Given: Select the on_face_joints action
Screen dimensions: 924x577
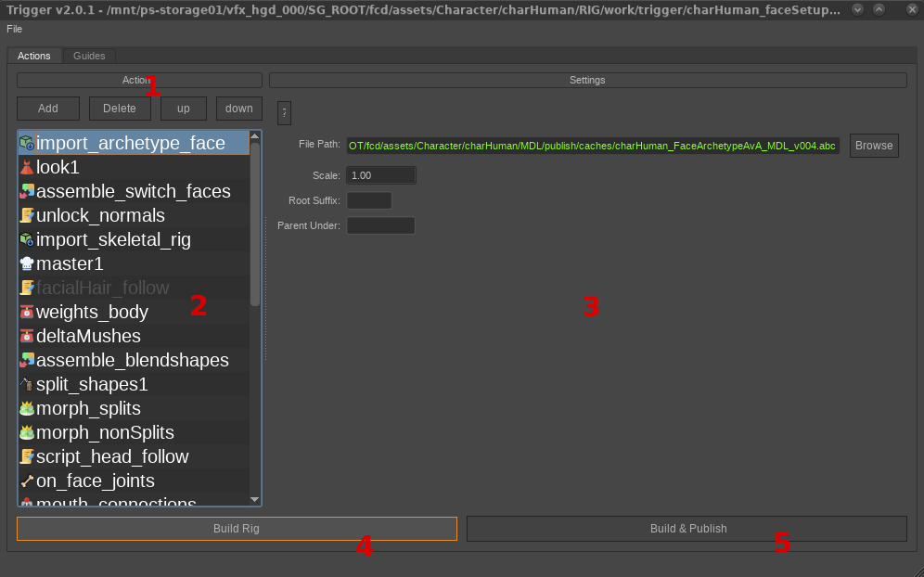Looking at the screenshot, I should (x=134, y=481).
